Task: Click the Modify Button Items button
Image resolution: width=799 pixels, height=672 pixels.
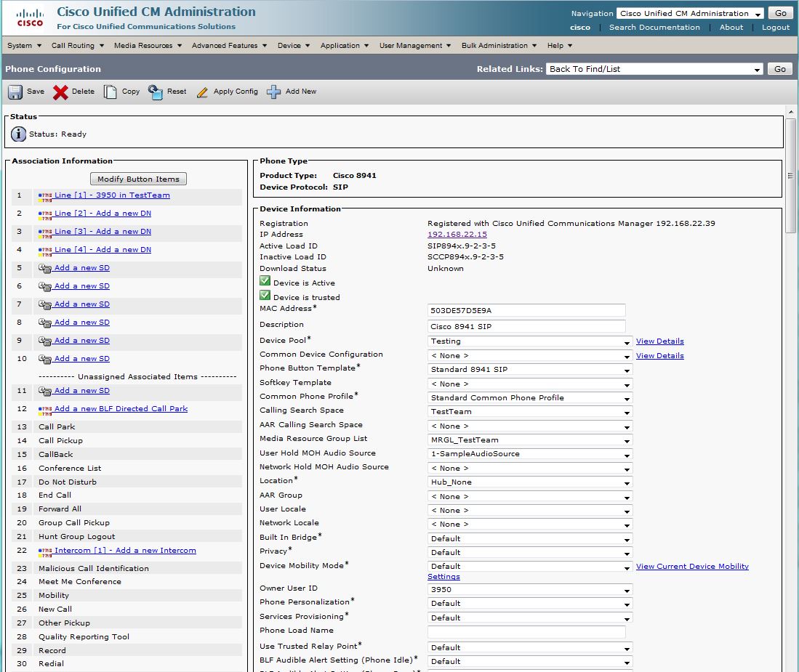Action: pos(138,179)
